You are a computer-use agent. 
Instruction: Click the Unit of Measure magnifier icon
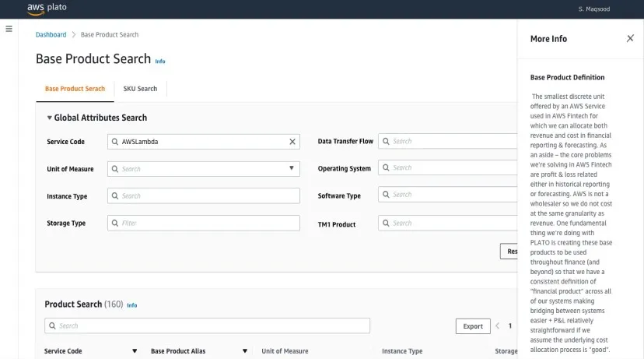click(115, 169)
